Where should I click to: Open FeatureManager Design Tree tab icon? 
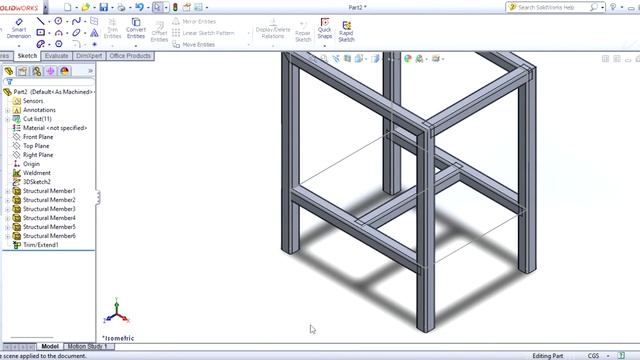coord(9,71)
